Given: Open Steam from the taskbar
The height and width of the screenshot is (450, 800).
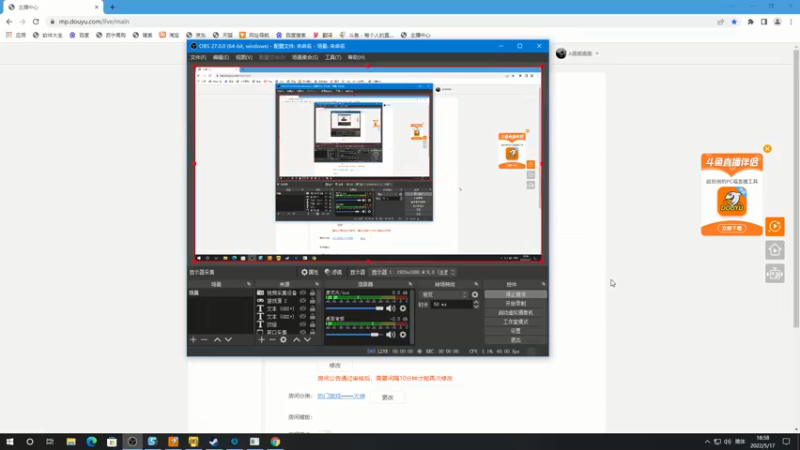Looking at the screenshot, I should pyautogui.click(x=214, y=442).
